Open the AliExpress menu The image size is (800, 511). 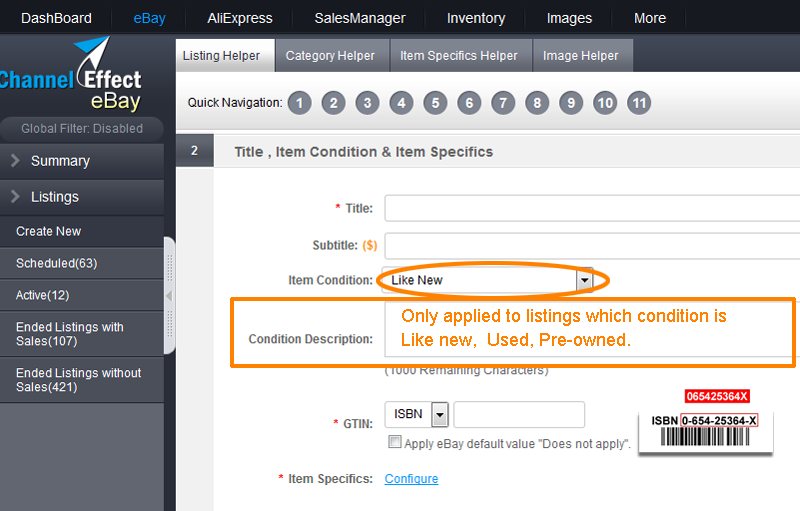pos(240,18)
